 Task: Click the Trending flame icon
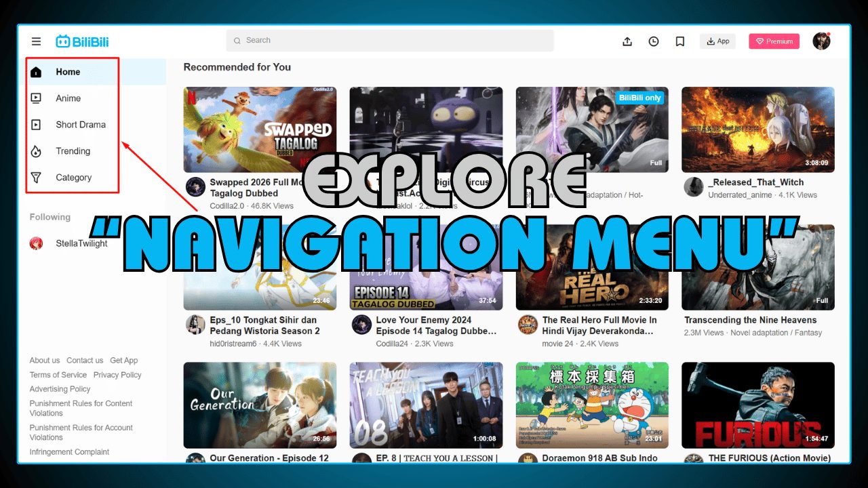tap(36, 151)
